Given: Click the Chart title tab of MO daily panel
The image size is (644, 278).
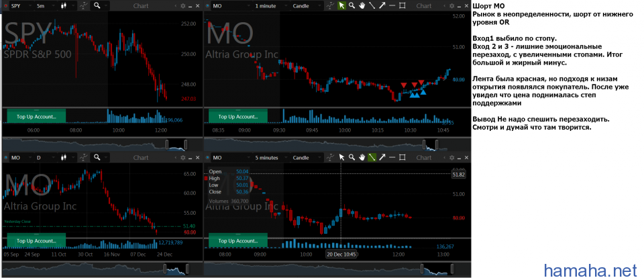Looking at the screenshot, I should coord(141,158).
